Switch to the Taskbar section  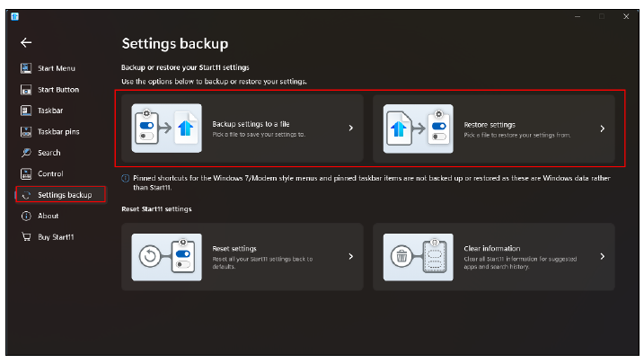point(50,111)
